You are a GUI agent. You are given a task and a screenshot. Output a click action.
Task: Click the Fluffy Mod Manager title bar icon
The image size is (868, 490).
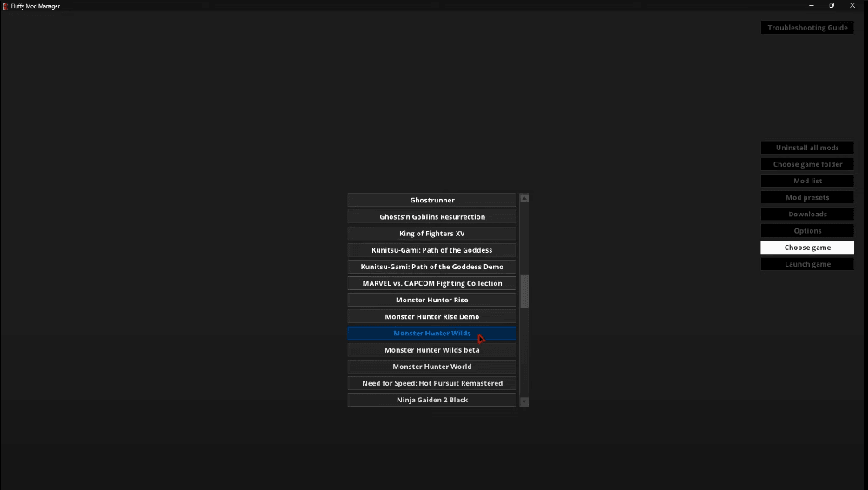pyautogui.click(x=5, y=5)
